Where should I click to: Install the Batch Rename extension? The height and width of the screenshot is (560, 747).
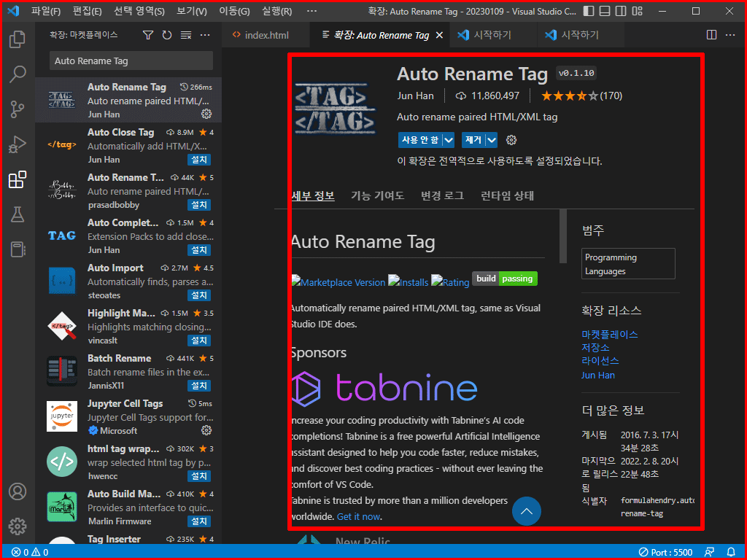198,385
